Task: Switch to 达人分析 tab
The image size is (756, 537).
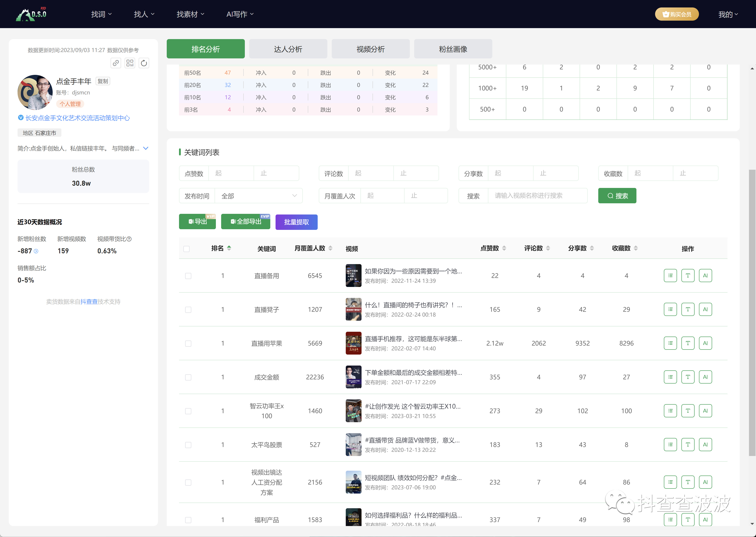Action: [x=288, y=49]
